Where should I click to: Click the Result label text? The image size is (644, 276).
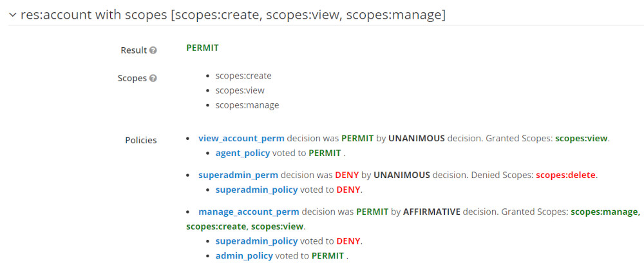tap(133, 50)
